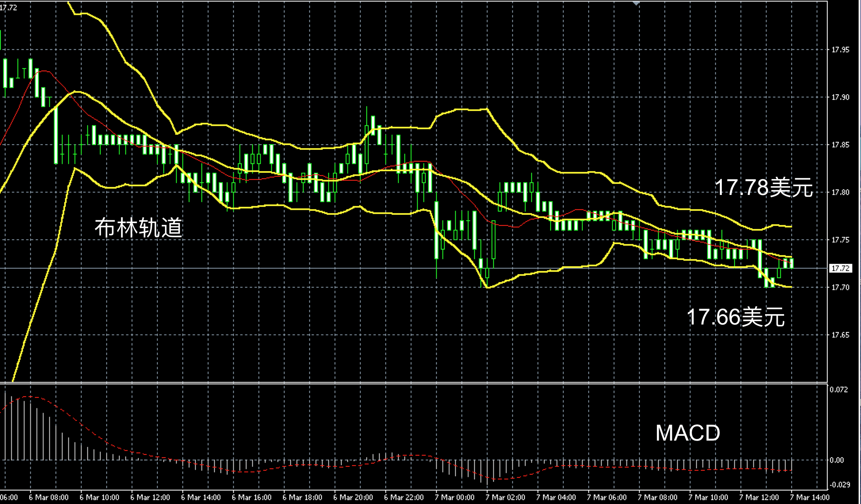Click the 17.72 current price tag

click(840, 269)
